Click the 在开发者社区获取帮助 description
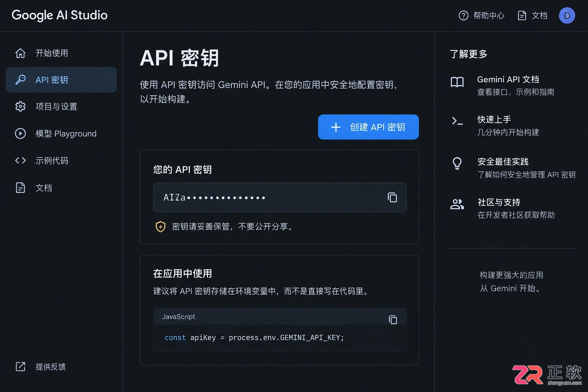 pos(516,215)
